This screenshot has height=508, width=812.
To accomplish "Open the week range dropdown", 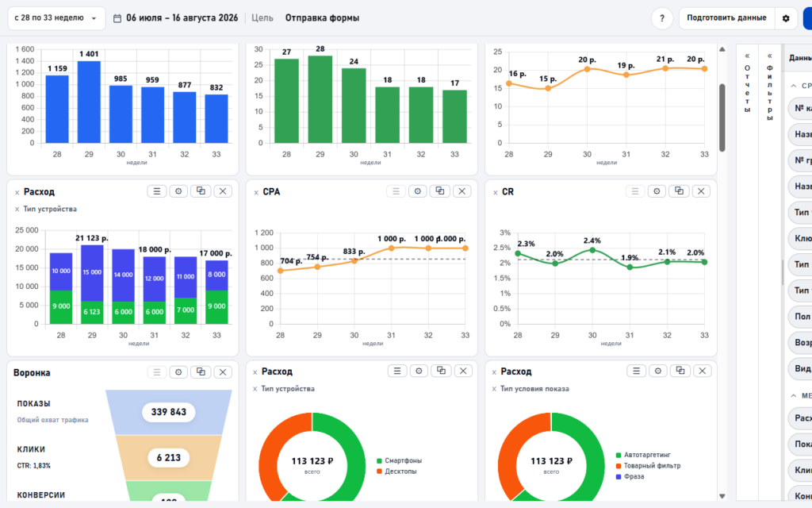I will (x=56, y=18).
